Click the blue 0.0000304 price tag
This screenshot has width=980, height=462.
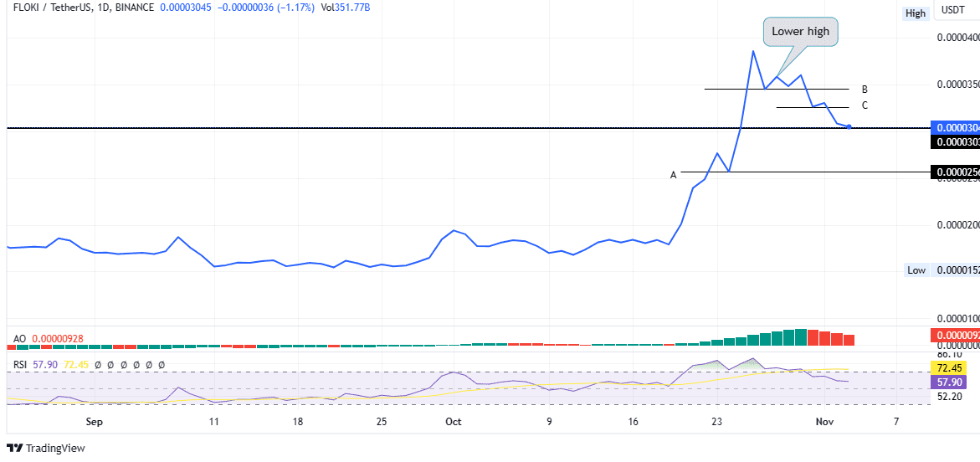[x=955, y=127]
